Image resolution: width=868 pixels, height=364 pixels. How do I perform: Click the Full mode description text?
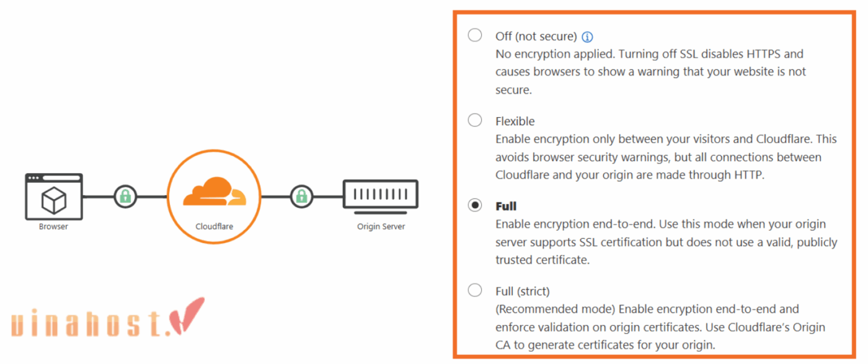click(x=663, y=242)
